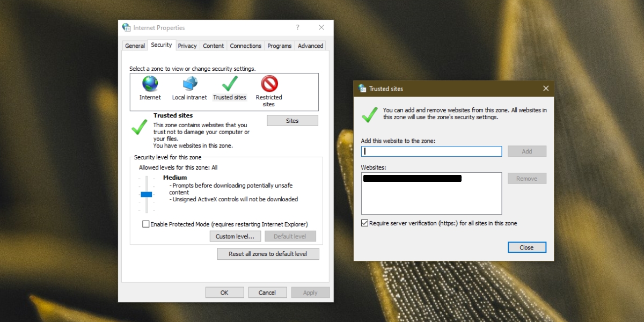This screenshot has width=644, height=322.
Task: Switch to the Content tab
Action: pyautogui.click(x=213, y=46)
